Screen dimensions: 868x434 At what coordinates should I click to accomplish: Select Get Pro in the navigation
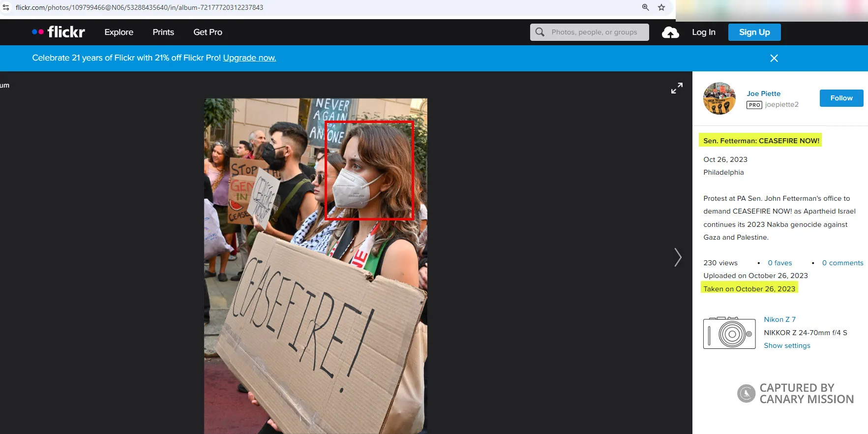click(208, 32)
